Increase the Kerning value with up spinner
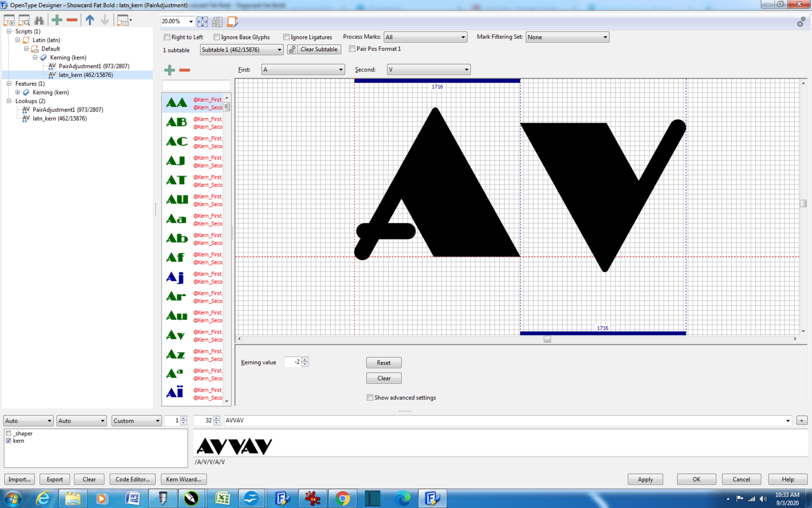The height and width of the screenshot is (508, 812). pos(305,360)
